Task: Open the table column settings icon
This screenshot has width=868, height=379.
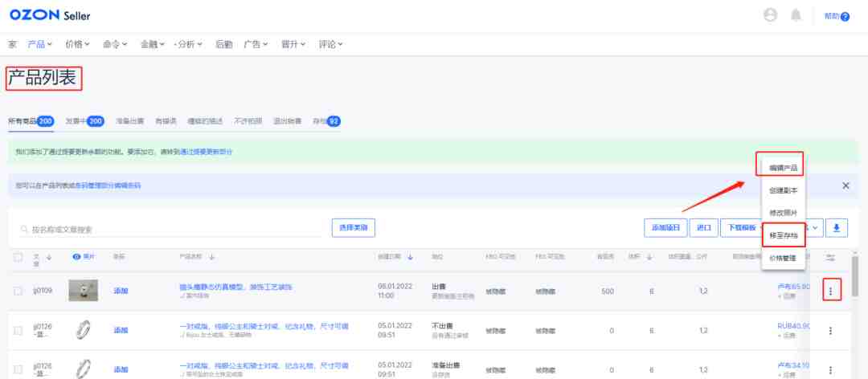Action: click(829, 257)
